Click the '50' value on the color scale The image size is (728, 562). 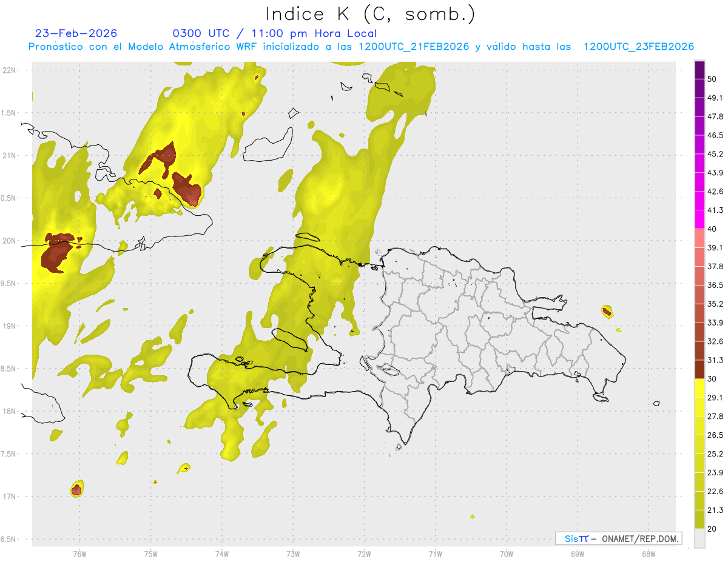click(x=712, y=79)
